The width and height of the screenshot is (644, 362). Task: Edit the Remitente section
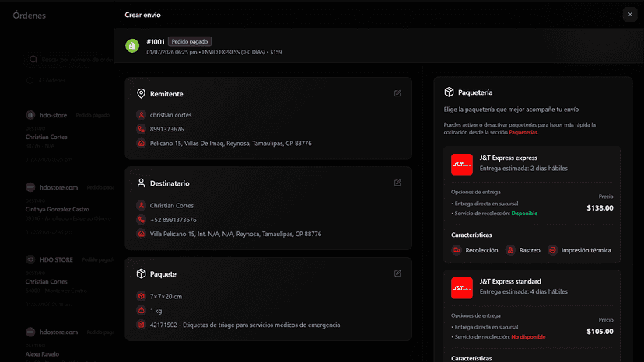(x=397, y=93)
